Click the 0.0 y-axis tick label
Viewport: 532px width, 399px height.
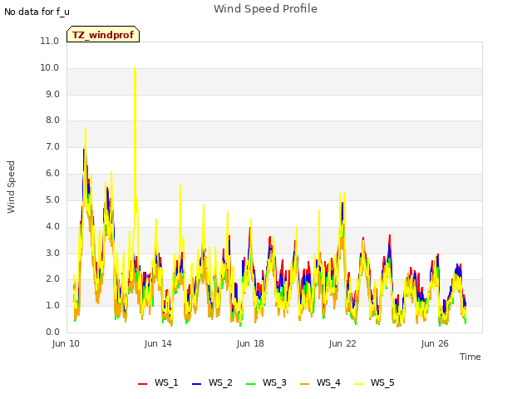click(52, 332)
